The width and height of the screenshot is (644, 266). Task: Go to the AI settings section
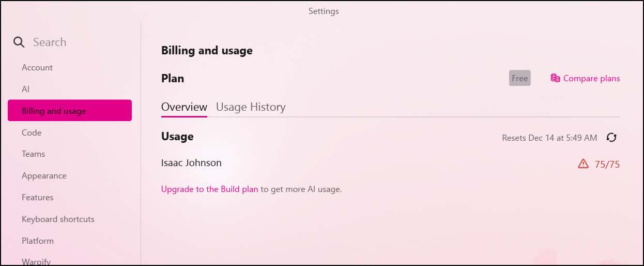point(26,90)
